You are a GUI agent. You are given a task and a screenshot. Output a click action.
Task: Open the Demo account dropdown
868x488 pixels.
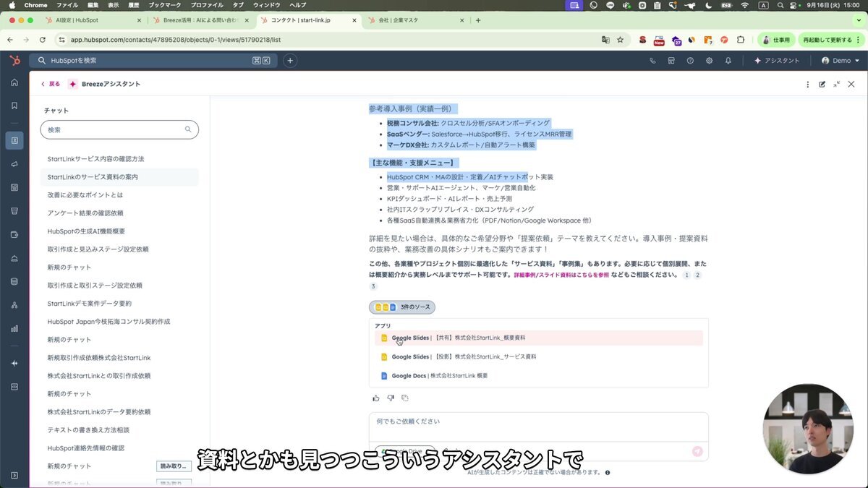click(x=841, y=61)
